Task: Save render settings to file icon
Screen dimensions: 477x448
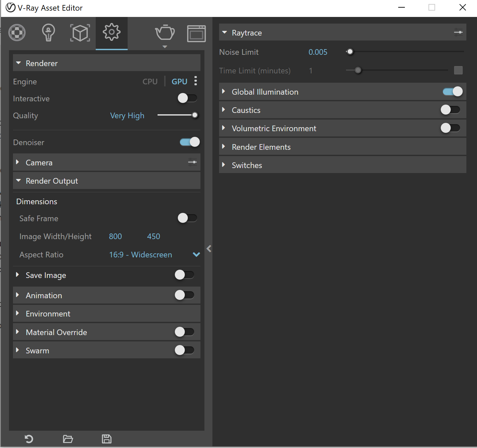Action: click(107, 439)
